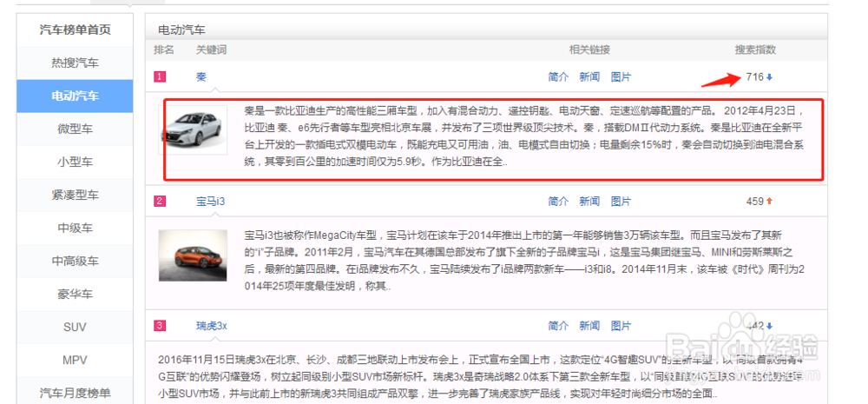Open the 宝马i3 keyword link

210,202
